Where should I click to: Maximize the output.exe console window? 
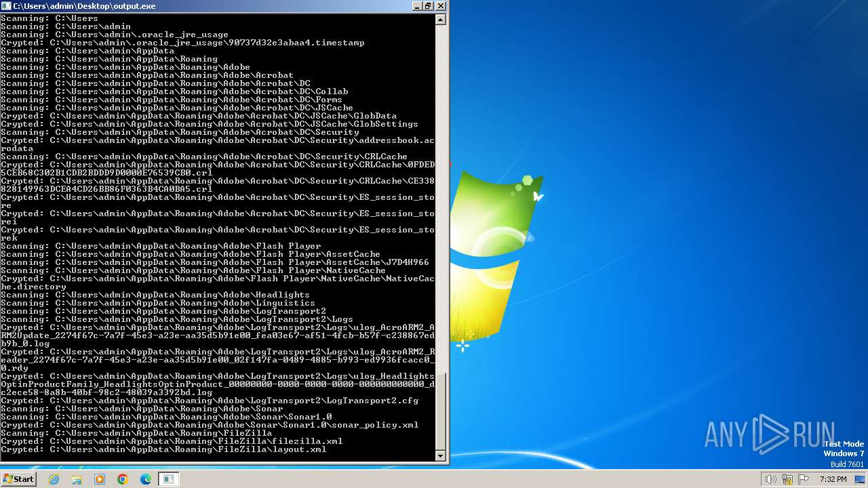click(429, 5)
